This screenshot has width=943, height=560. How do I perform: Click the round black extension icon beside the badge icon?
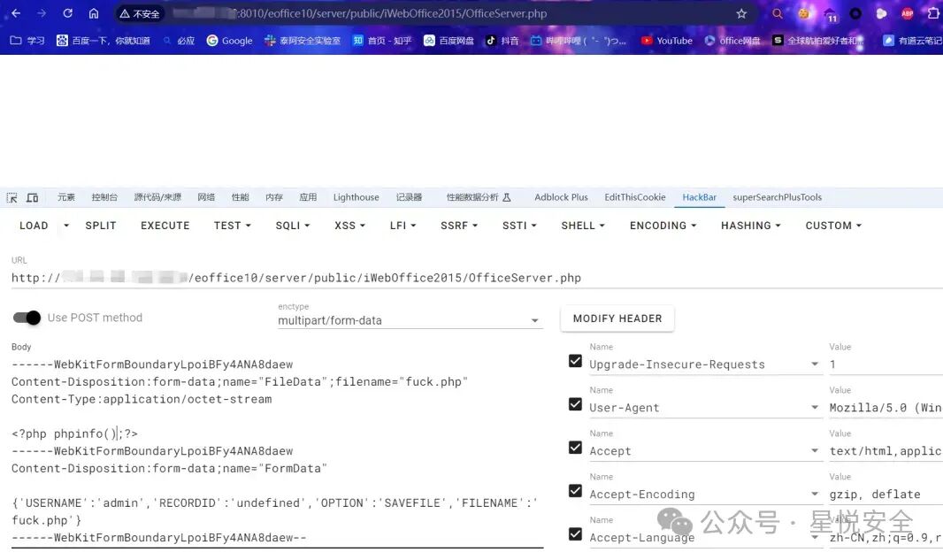pyautogui.click(x=855, y=13)
